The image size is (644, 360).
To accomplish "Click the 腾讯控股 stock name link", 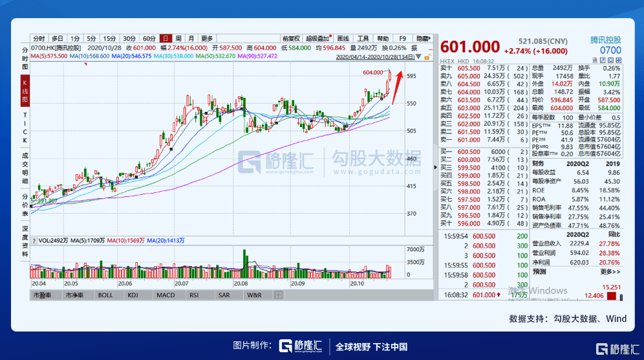I will (x=606, y=40).
